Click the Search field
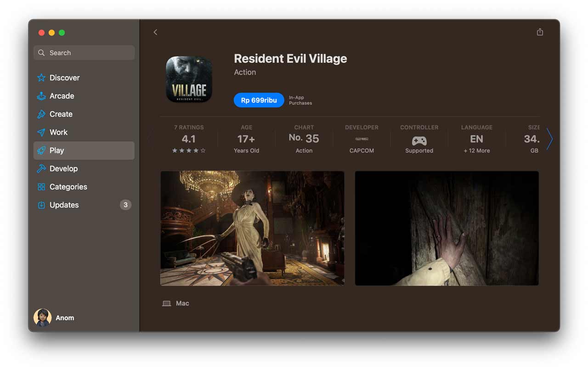Screen dimensions: 588x369 [84, 53]
